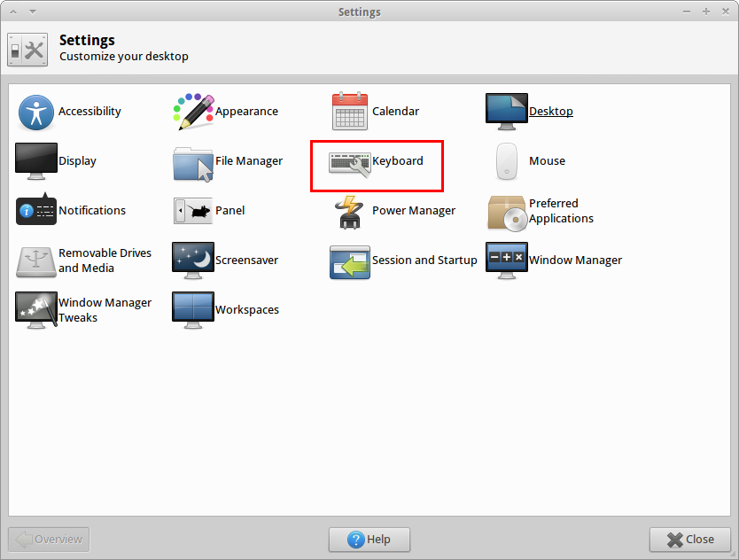
Task: Roll up window with title bar up arrow
Action: 13,12
